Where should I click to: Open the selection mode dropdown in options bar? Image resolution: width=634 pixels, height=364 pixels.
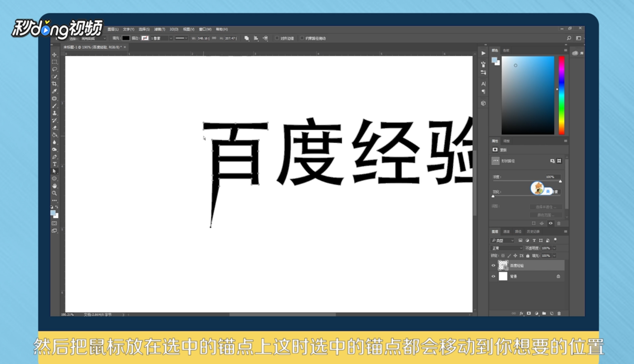pyautogui.click(x=93, y=38)
